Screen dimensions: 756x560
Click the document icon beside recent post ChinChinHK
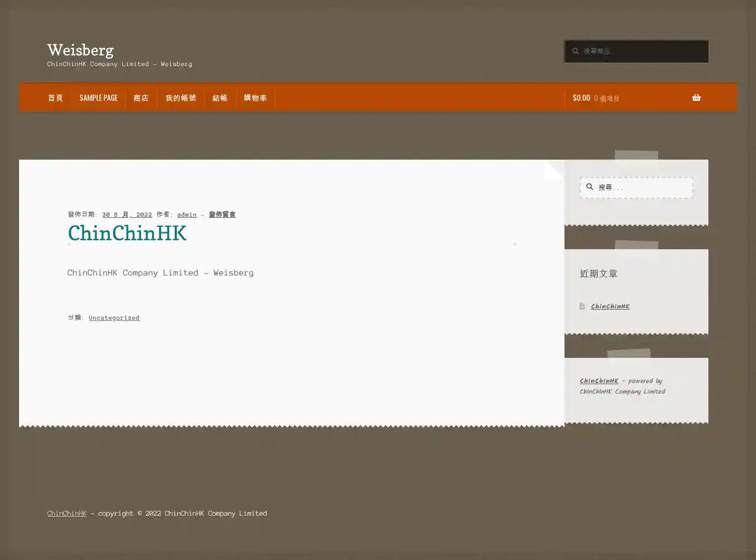tap(582, 306)
